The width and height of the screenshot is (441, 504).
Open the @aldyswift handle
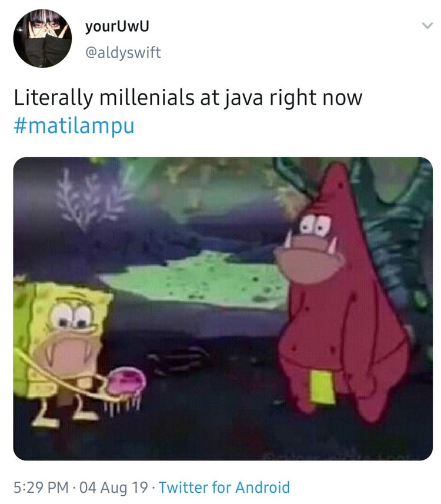(x=123, y=53)
